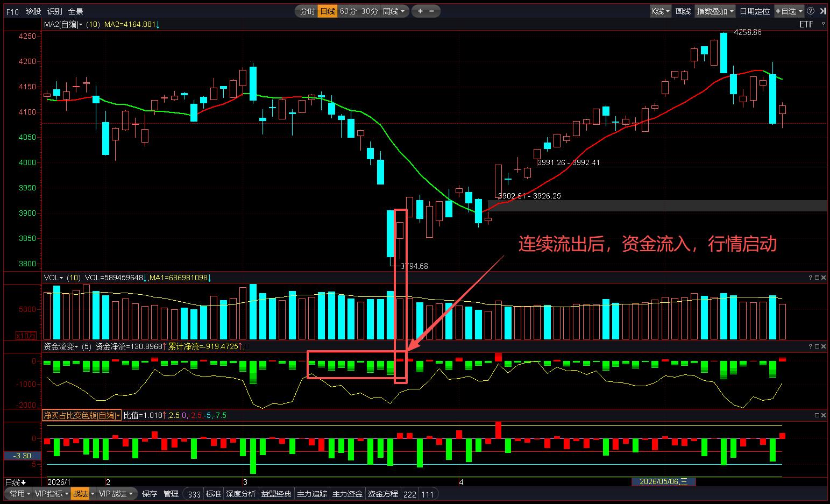Maximize the 净买占比变色版 indicator panel
This screenshot has height=504, width=830.
click(817, 415)
